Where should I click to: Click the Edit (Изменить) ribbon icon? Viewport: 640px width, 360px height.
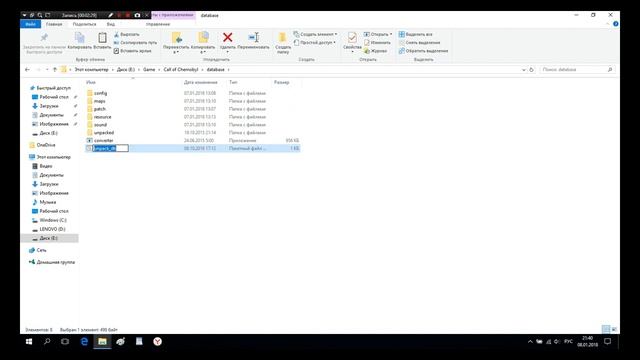coord(377,42)
